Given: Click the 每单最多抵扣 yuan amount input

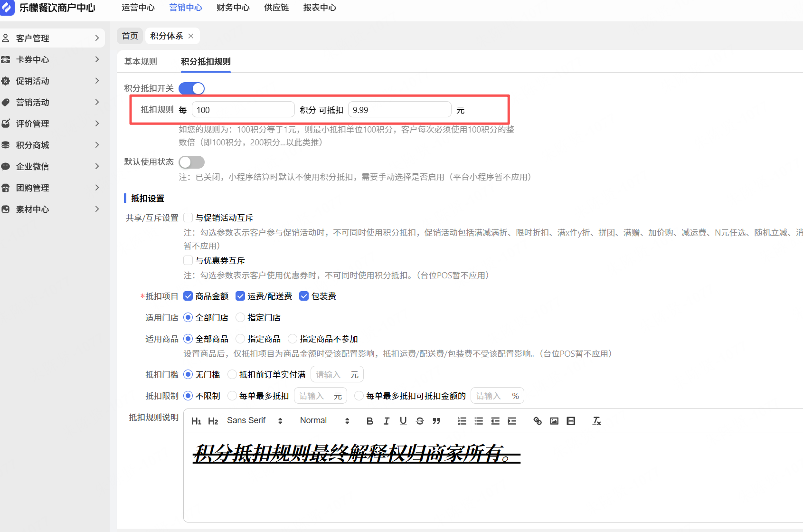Looking at the screenshot, I should [321, 396].
